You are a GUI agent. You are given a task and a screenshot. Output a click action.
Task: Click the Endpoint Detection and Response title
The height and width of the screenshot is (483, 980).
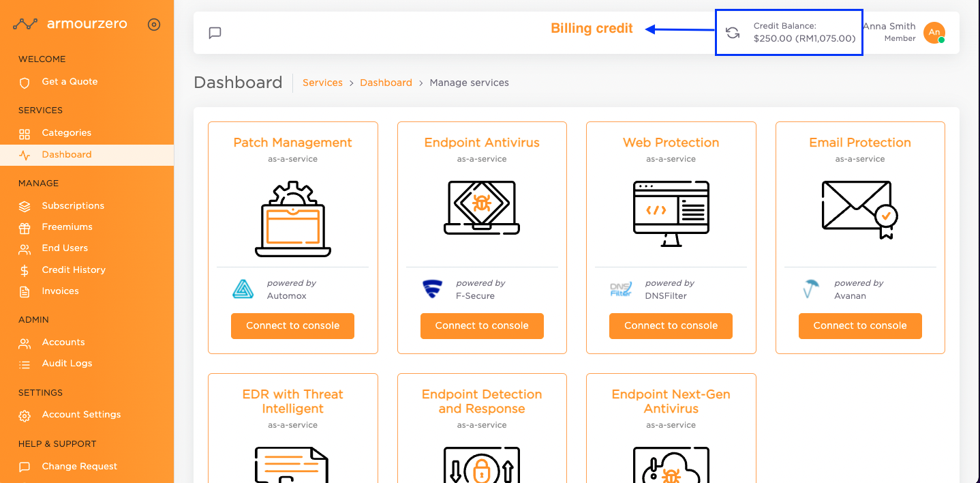(482, 402)
